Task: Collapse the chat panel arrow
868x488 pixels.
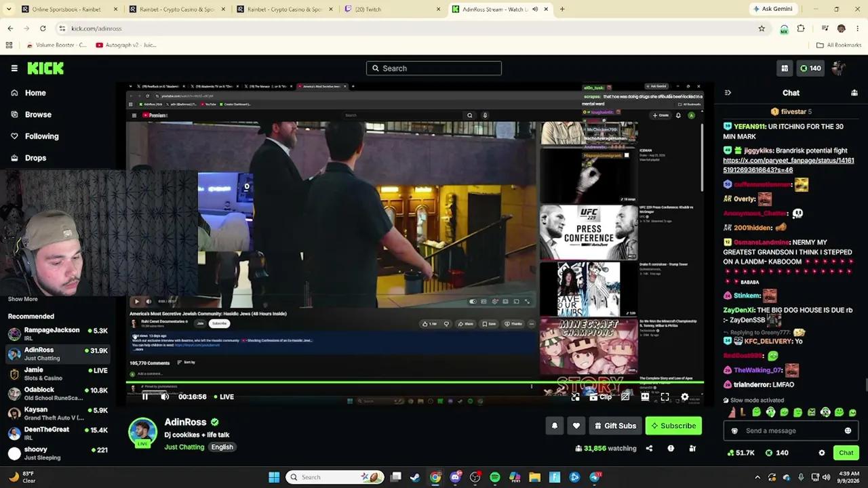Action: (x=728, y=93)
